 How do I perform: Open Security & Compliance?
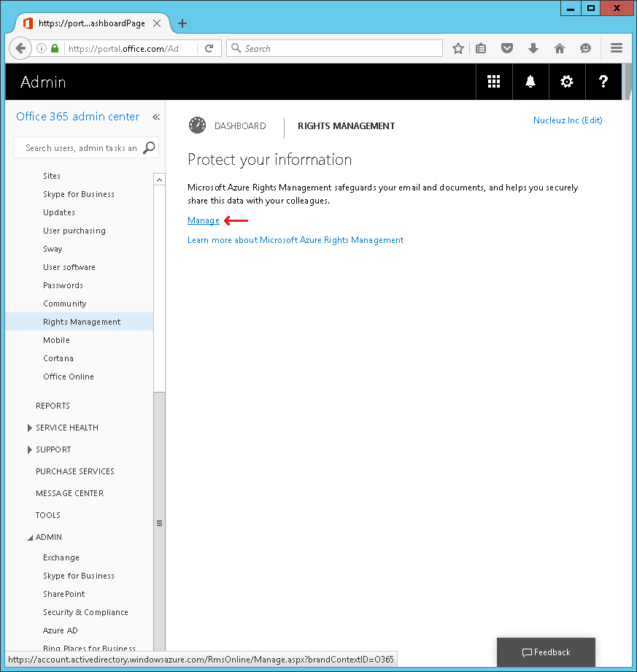click(85, 612)
